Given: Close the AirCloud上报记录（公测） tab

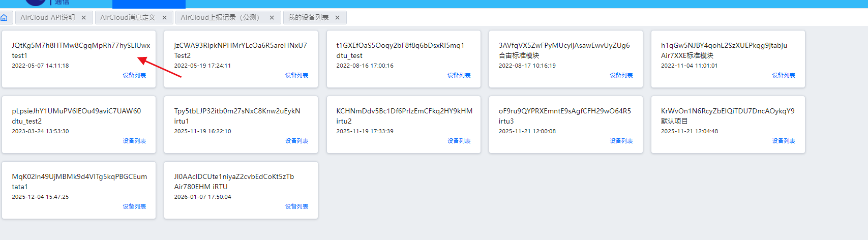Looking at the screenshot, I should 272,18.
